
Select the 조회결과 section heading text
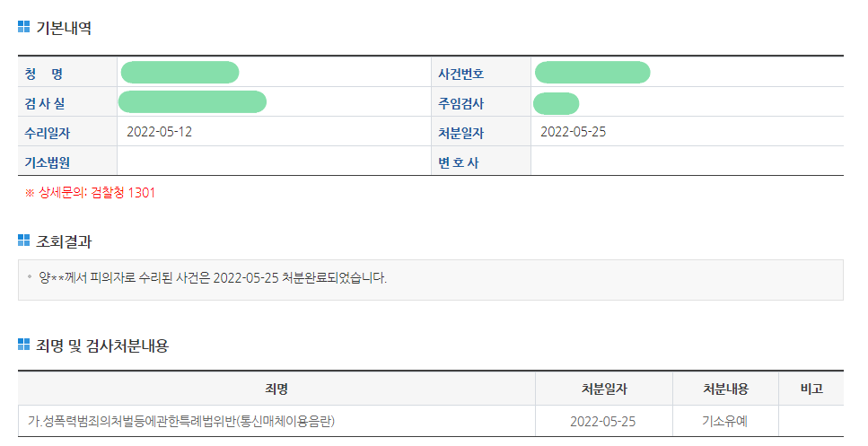(x=63, y=241)
